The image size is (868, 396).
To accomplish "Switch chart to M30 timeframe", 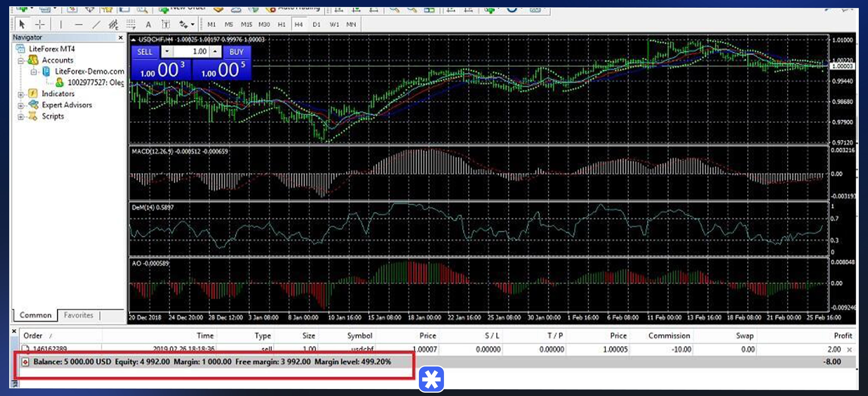I will tap(264, 25).
